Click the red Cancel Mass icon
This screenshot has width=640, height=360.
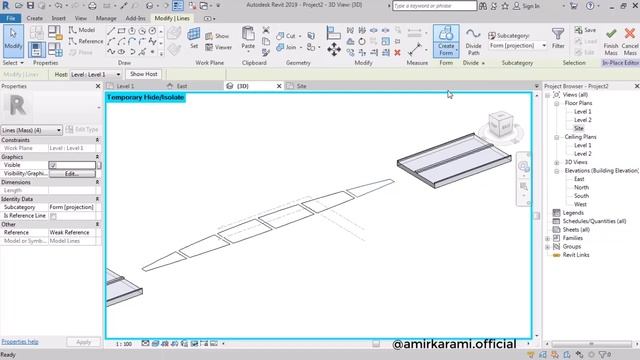tap(630, 33)
